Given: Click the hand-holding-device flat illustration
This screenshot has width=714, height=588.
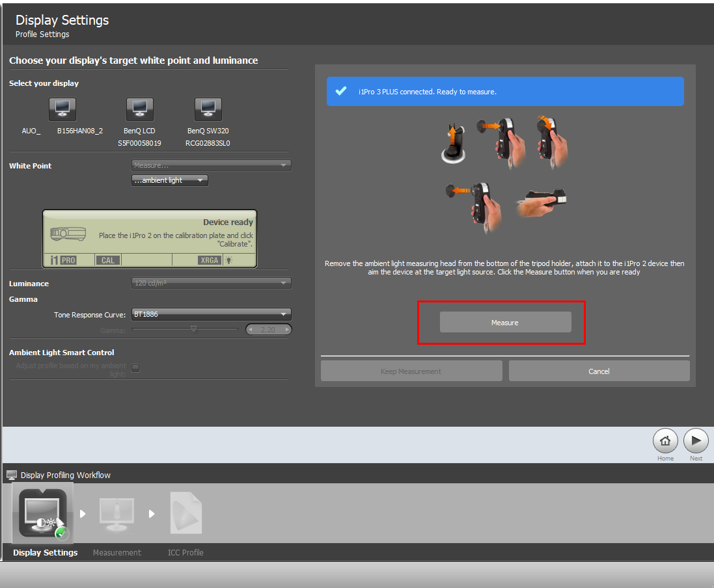Looking at the screenshot, I should (x=542, y=202).
